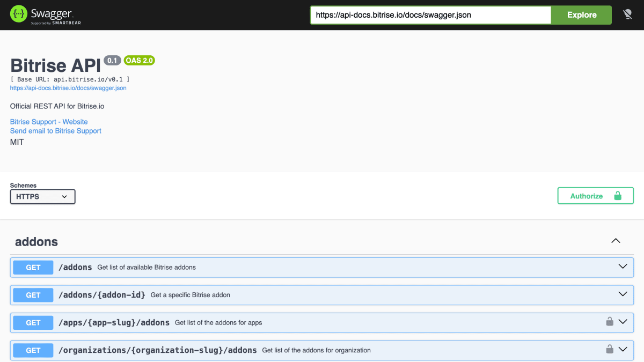Click /organizations/{organization-slug}/addons path text

tap(158, 350)
